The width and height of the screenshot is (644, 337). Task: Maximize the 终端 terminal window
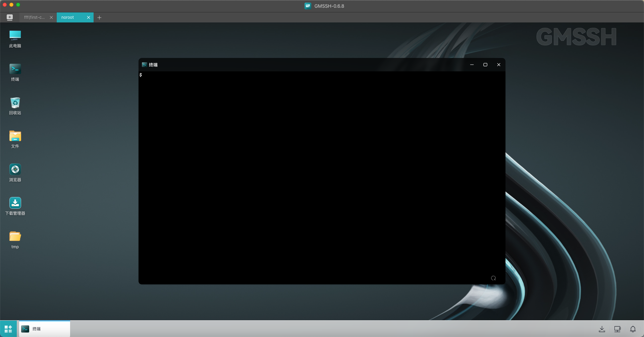[x=485, y=65]
